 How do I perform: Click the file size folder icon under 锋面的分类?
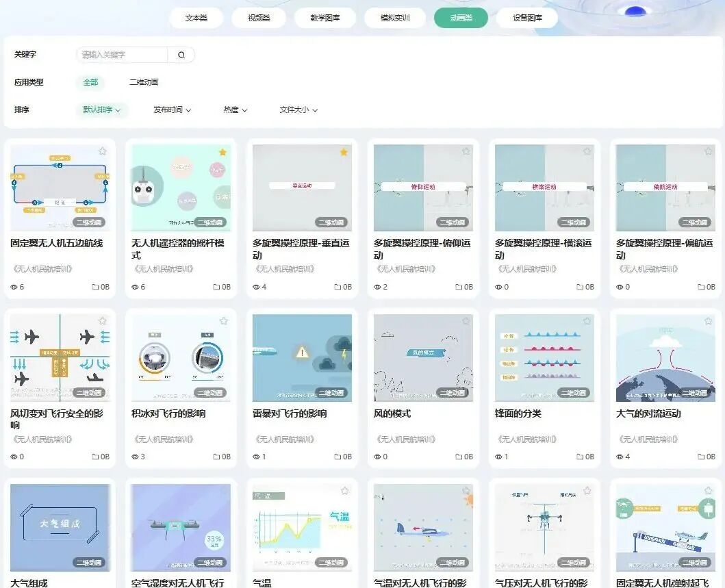[580, 457]
